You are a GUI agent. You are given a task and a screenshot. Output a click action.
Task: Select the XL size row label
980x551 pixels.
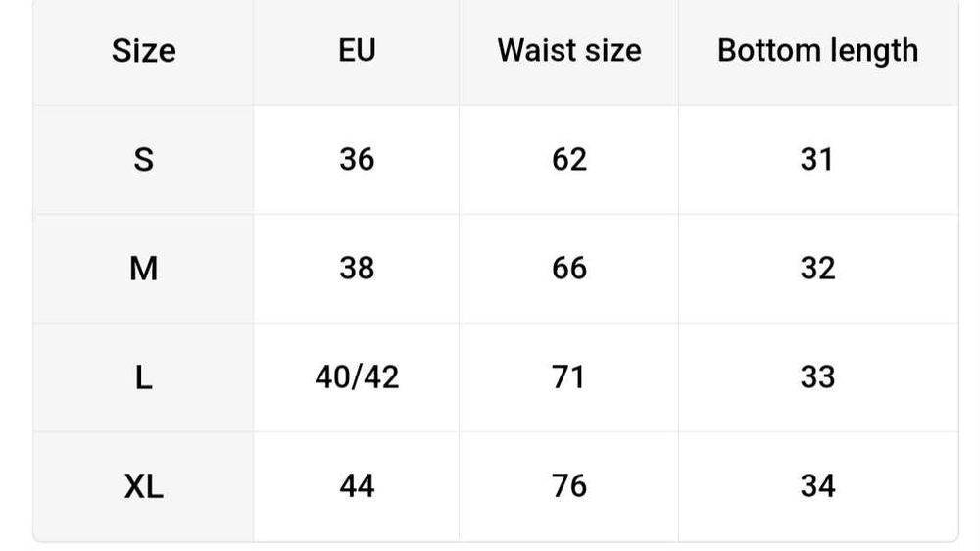point(143,486)
